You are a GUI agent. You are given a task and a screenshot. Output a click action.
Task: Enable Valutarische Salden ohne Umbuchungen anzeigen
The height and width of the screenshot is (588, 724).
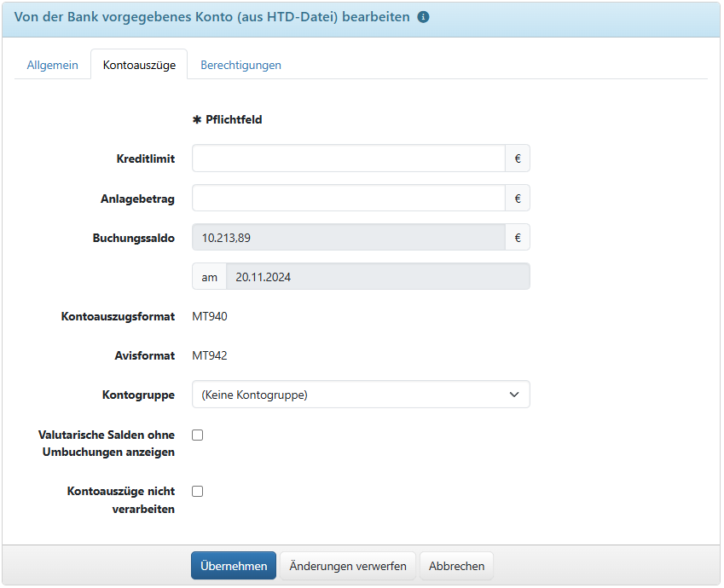[x=198, y=435]
